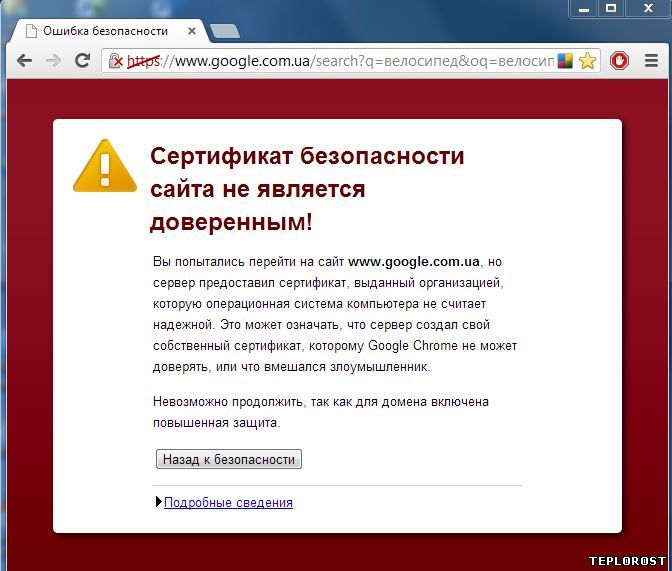Click the heading 'Сертификат безопасности'

pyautogui.click(x=307, y=156)
